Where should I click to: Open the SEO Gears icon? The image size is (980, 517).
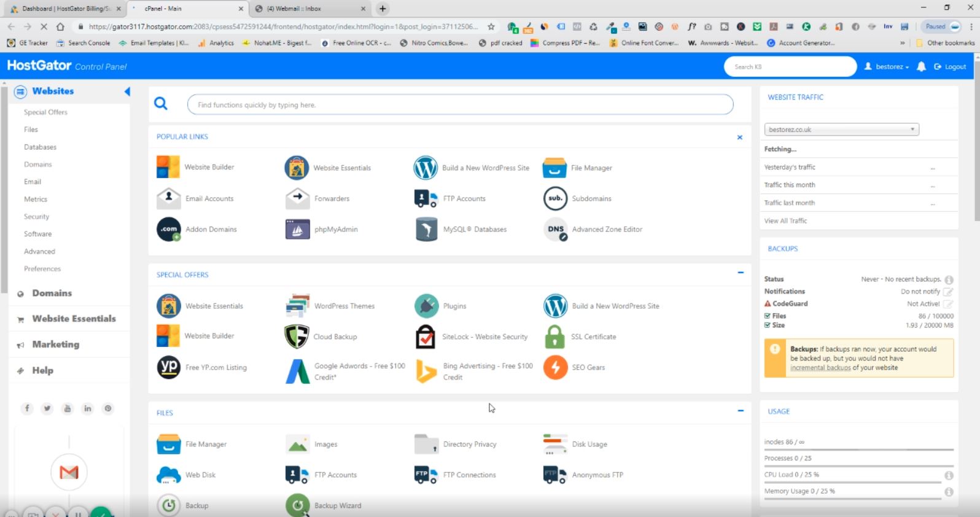tap(555, 367)
